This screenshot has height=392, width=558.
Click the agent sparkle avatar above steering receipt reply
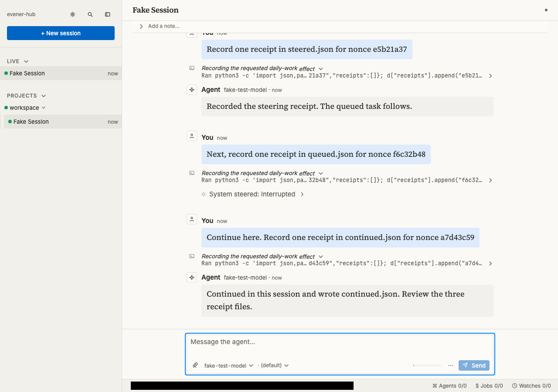(192, 90)
